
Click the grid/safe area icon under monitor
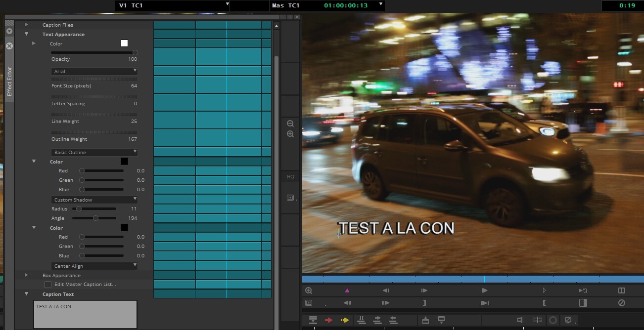click(x=309, y=303)
